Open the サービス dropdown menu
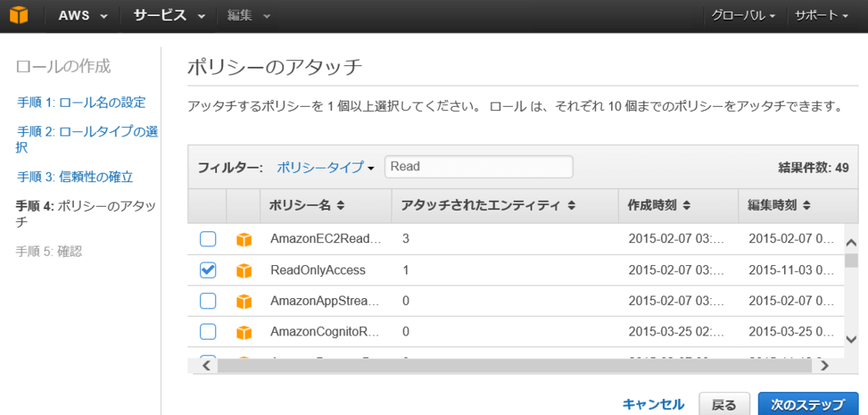Viewport: 868px width, 415px height. pos(169,15)
